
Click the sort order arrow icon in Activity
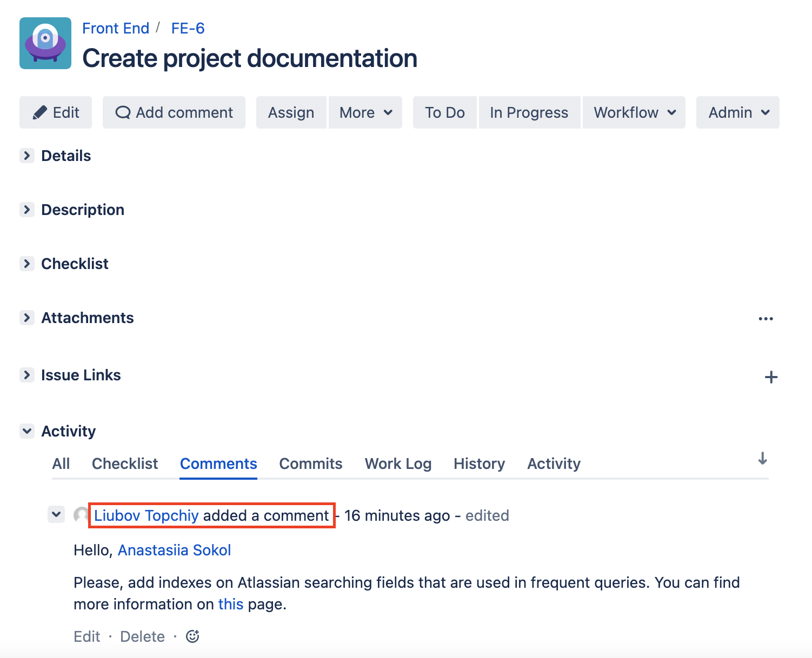point(762,459)
